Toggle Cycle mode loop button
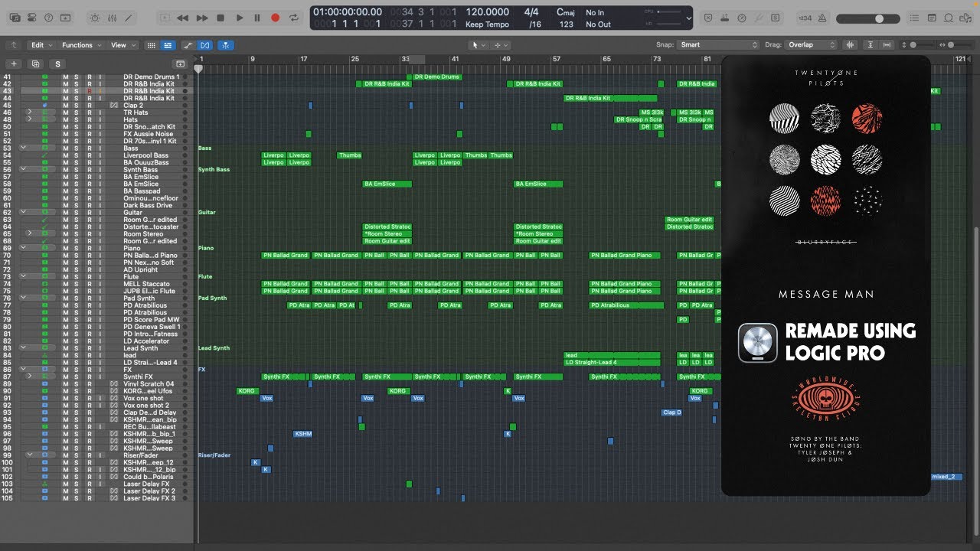Screen dimensions: 980x551 pyautogui.click(x=293, y=18)
